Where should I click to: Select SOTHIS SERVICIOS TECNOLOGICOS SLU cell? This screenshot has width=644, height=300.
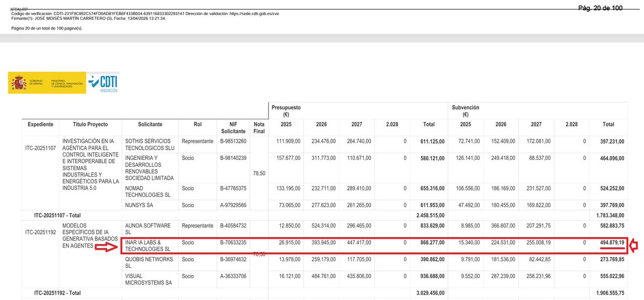pos(150,144)
